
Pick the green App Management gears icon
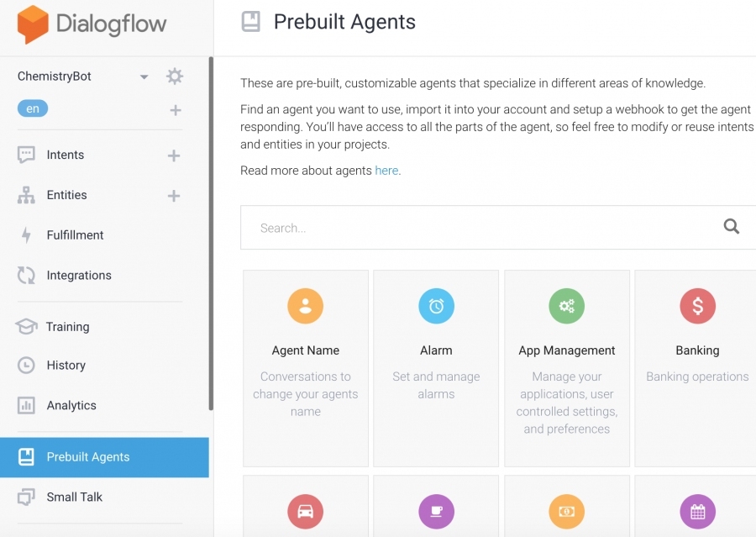[x=566, y=306]
